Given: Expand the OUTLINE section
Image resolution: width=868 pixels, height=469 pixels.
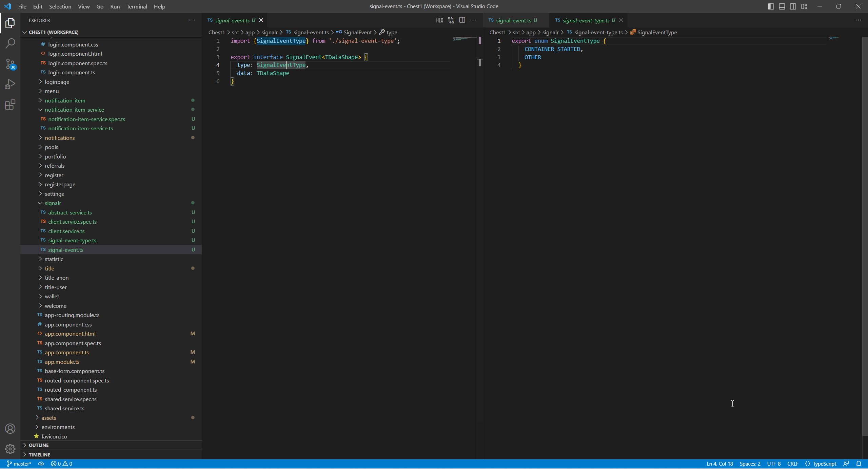Looking at the screenshot, I should [x=39, y=445].
